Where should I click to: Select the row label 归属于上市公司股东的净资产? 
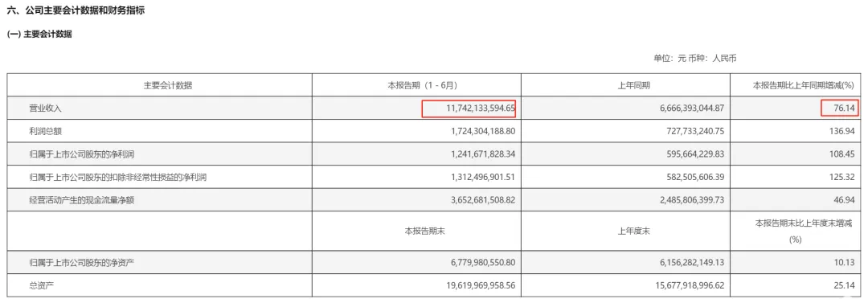point(83,263)
